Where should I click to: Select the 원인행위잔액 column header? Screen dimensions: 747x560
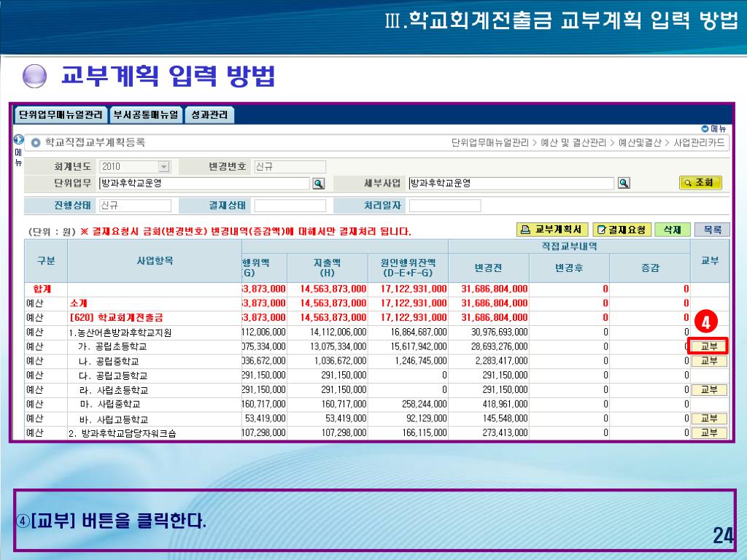click(x=408, y=268)
